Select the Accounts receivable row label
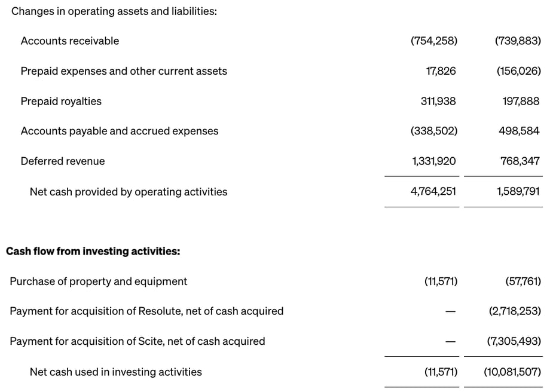550x392 pixels. point(70,41)
